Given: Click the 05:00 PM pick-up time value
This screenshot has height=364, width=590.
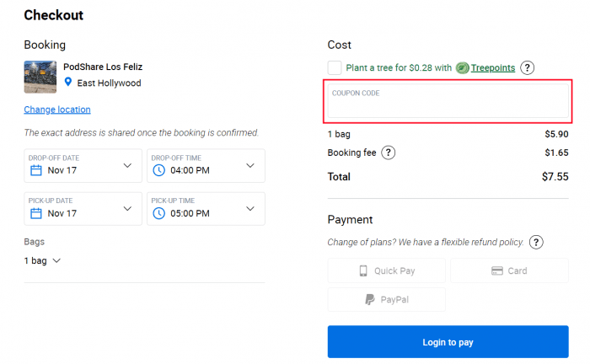Looking at the screenshot, I should click(190, 213).
